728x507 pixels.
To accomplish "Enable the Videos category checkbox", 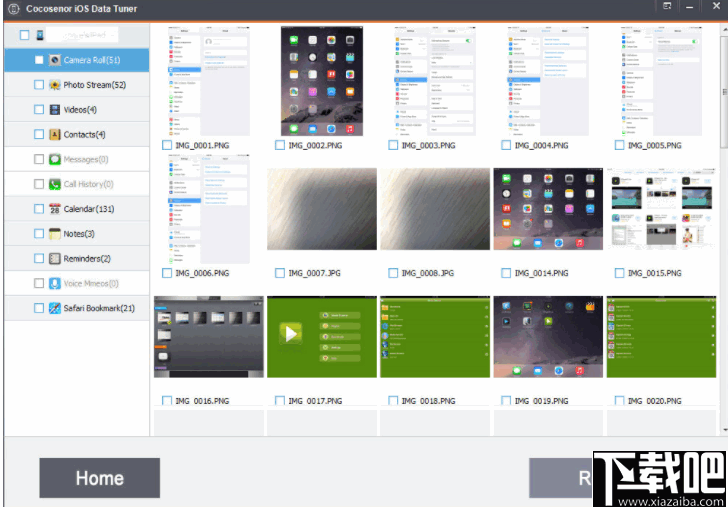I will coord(39,110).
